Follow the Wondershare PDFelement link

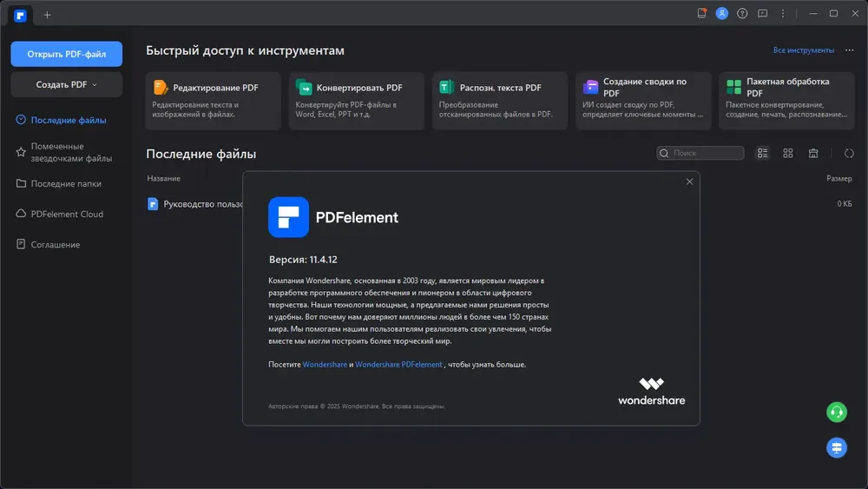398,365
